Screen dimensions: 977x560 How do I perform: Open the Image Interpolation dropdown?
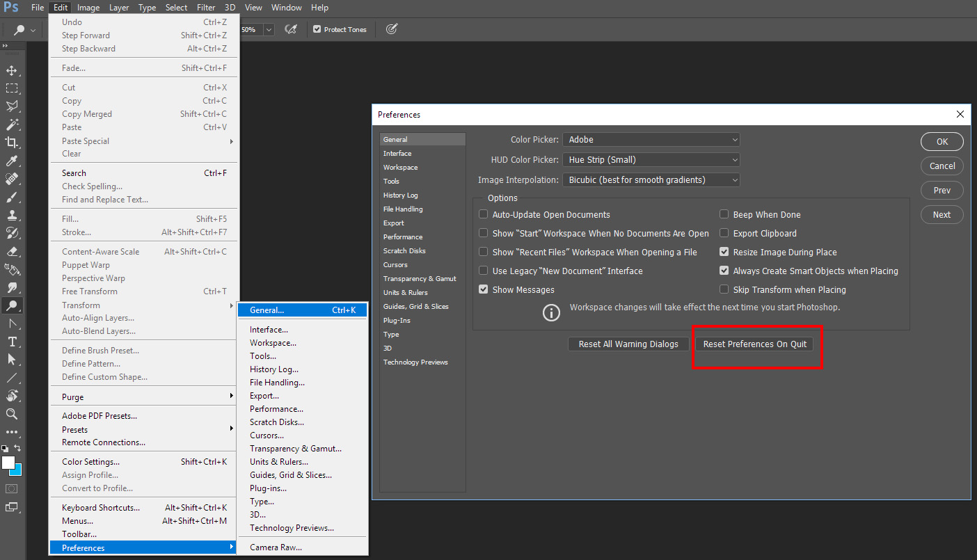pos(651,179)
